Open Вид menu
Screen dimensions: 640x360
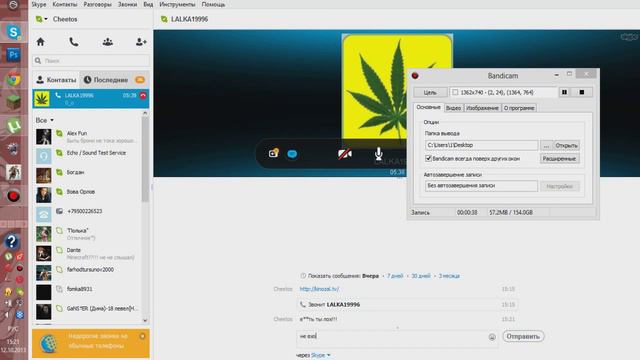point(148,4)
